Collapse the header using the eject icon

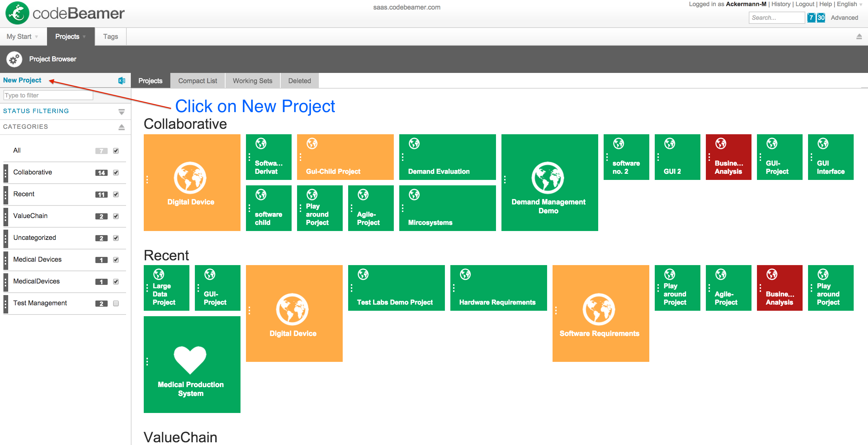point(859,36)
